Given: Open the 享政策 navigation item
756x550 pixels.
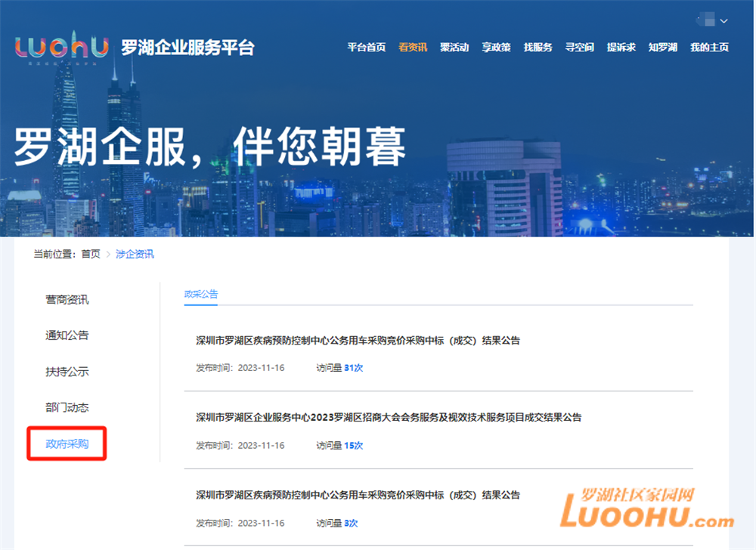Looking at the screenshot, I should point(496,47).
